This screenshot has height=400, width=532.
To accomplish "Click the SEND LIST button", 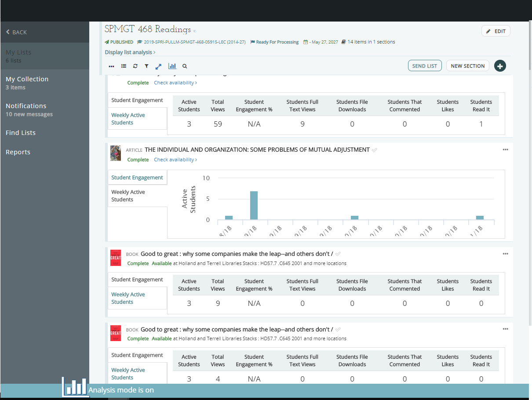I will coord(425,66).
